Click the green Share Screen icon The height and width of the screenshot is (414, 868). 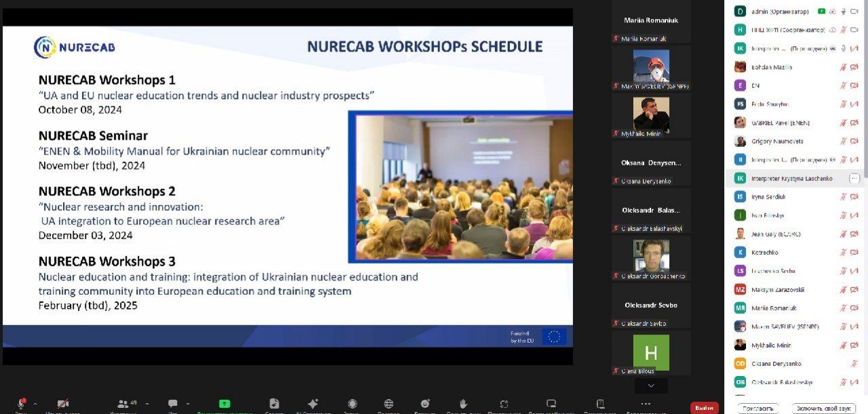point(224,403)
